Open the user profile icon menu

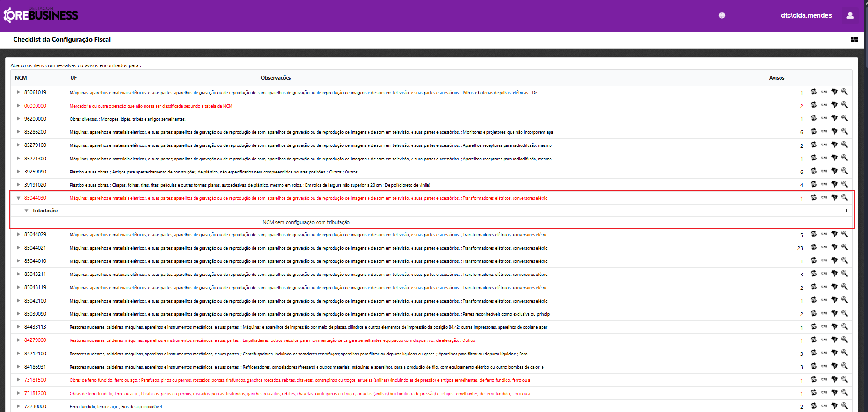tap(850, 15)
